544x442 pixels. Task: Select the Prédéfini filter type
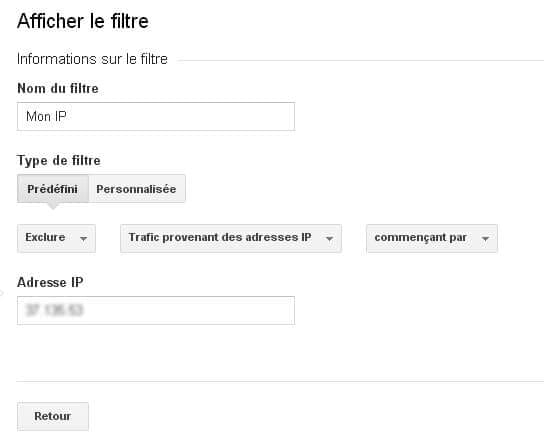pos(53,189)
